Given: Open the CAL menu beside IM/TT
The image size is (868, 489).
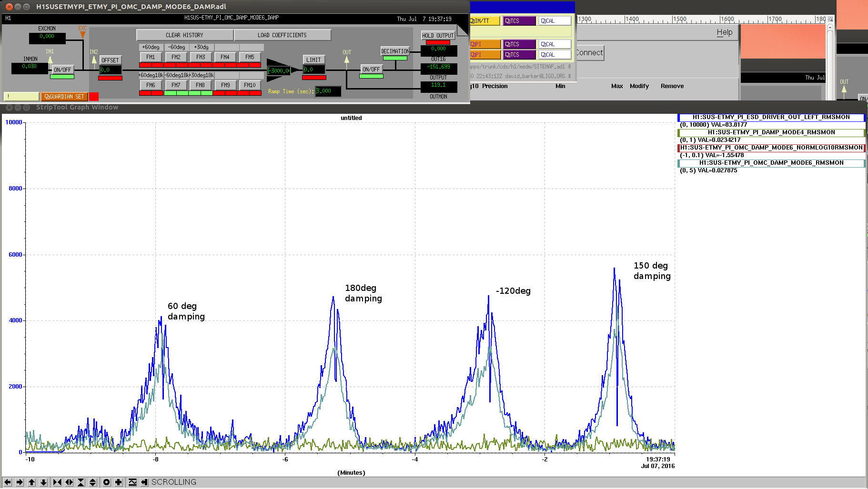Looking at the screenshot, I should coord(555,21).
